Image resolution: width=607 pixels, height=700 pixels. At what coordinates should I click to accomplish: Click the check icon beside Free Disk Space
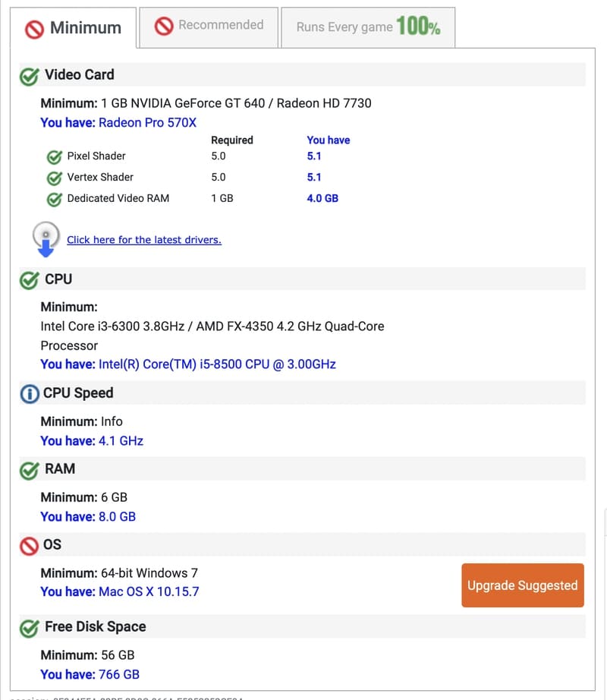point(30,627)
